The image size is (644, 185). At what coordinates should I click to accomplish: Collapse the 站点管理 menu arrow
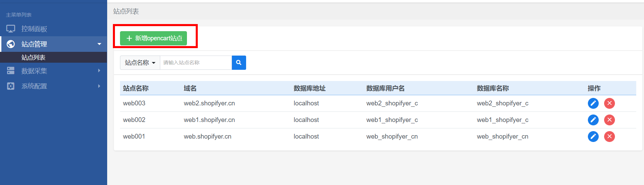tap(99, 44)
